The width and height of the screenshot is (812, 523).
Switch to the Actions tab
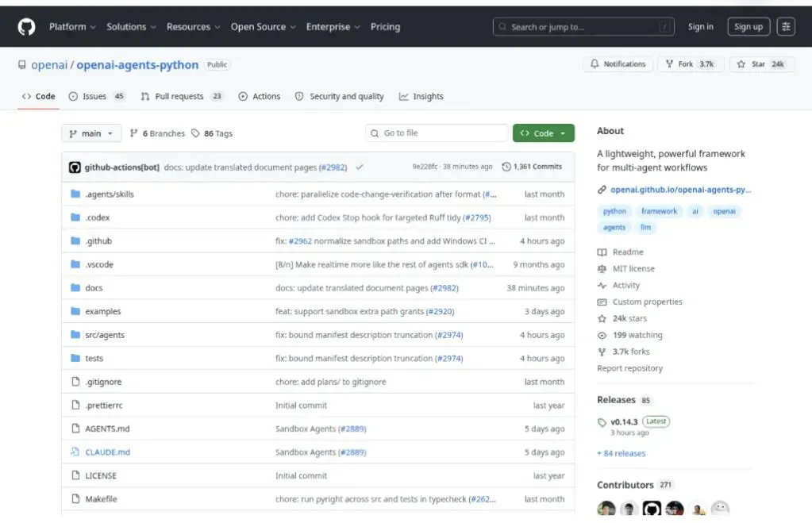point(260,96)
